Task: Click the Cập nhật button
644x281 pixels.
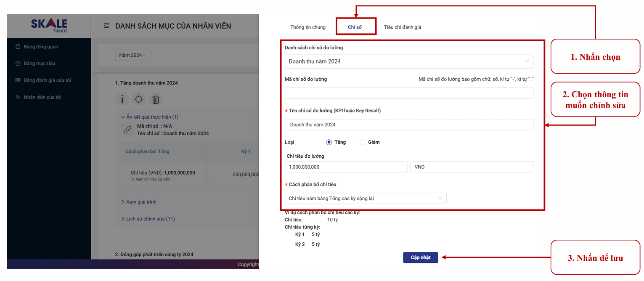Action: click(420, 257)
